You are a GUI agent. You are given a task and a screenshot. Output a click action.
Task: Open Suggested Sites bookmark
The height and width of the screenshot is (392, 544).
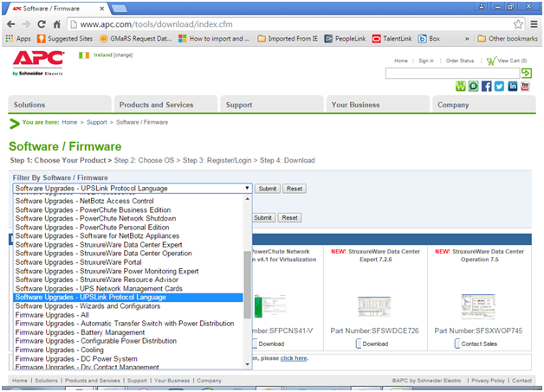point(65,38)
